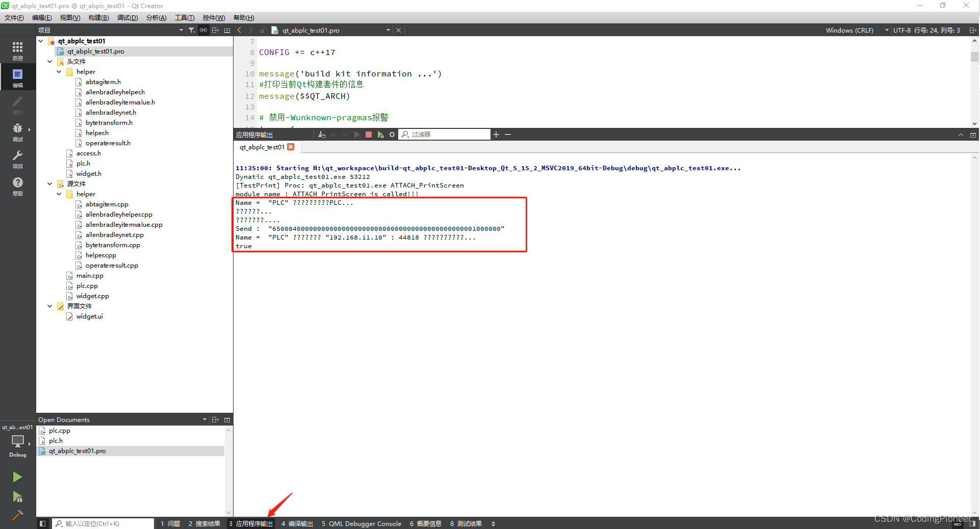Open plc.cpp in Open Documents list
This screenshot has width=980, height=529.
tap(60, 431)
